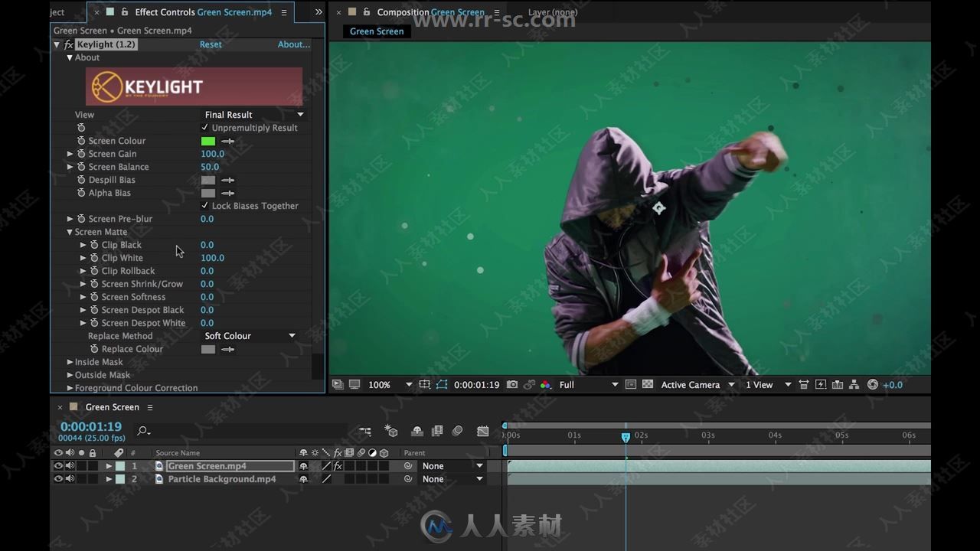Click the Always Preview This View icon

(338, 385)
